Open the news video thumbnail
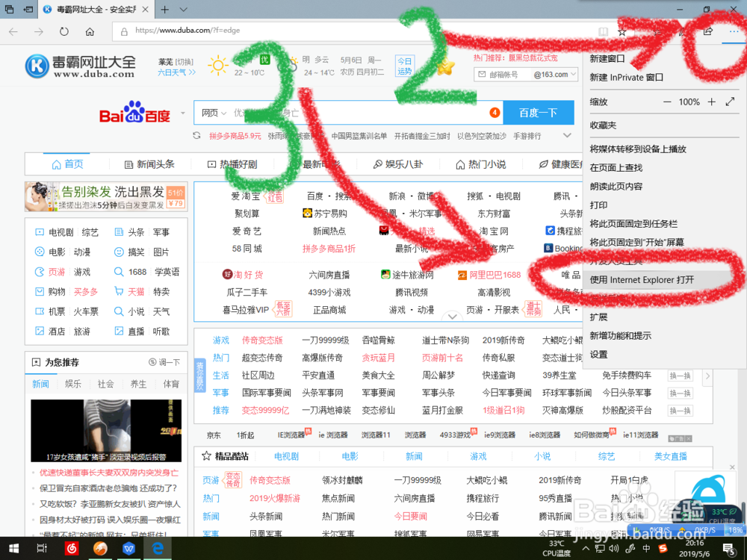Screen dimensions: 747x560 (106, 431)
